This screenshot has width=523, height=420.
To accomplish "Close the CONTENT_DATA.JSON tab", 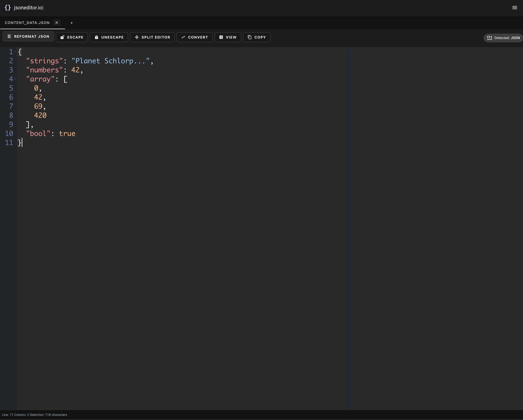I will click(57, 23).
